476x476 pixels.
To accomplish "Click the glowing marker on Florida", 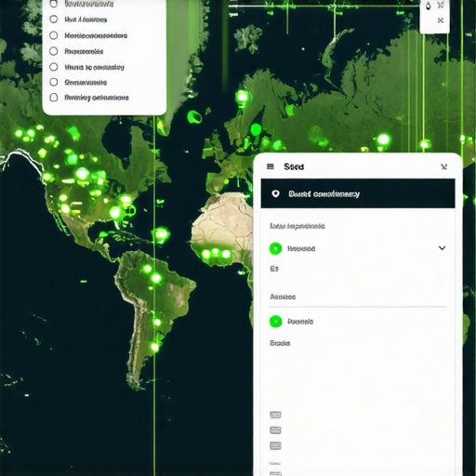I will coord(115,213).
